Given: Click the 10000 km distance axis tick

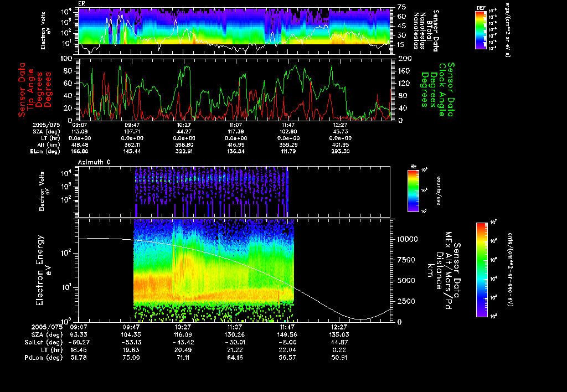Looking at the screenshot, I should pos(408,239).
